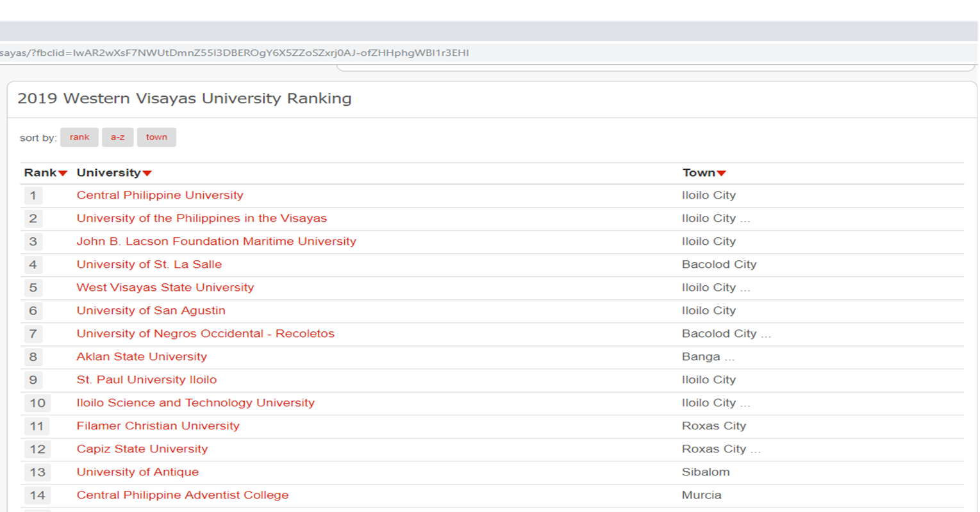The image size is (980, 512).
Task: Click rank number 5 badge
Action: pyautogui.click(x=33, y=288)
